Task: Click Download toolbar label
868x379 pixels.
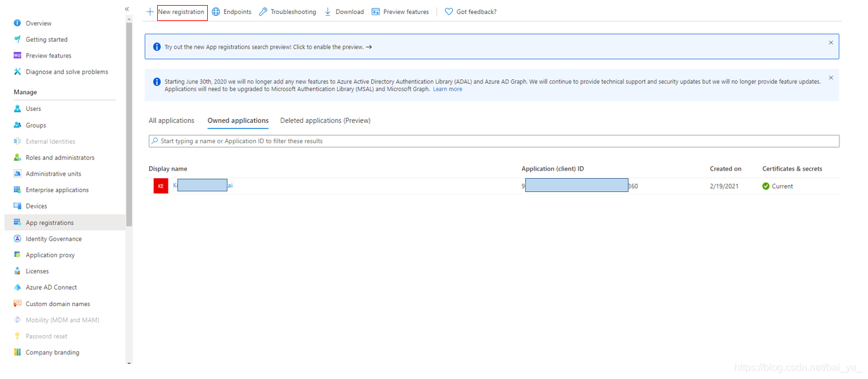Action: coord(350,11)
